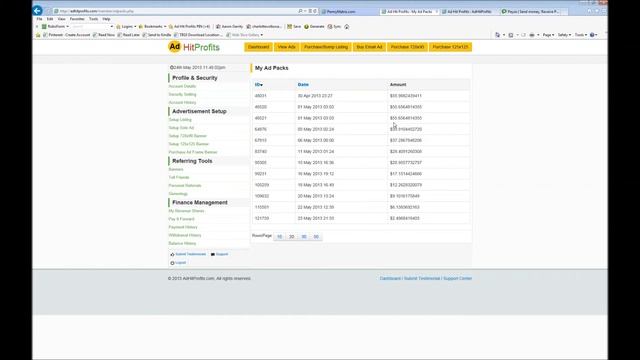Viewport: 640px width, 360px height.
Task: Click the Purchase 125x125 button
Action: [x=450, y=47]
